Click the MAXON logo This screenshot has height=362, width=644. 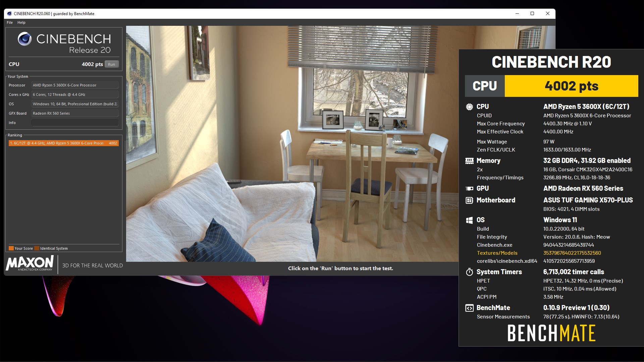30,263
